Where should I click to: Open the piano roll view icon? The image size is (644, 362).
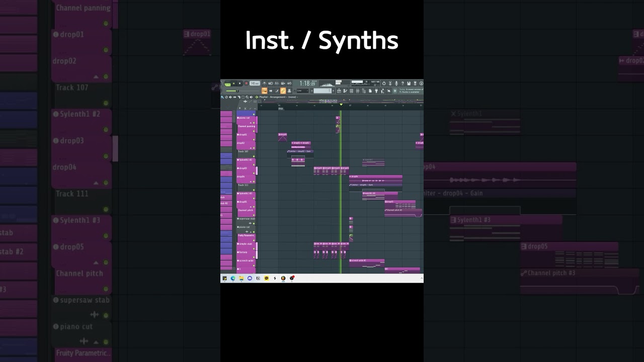pos(345,90)
